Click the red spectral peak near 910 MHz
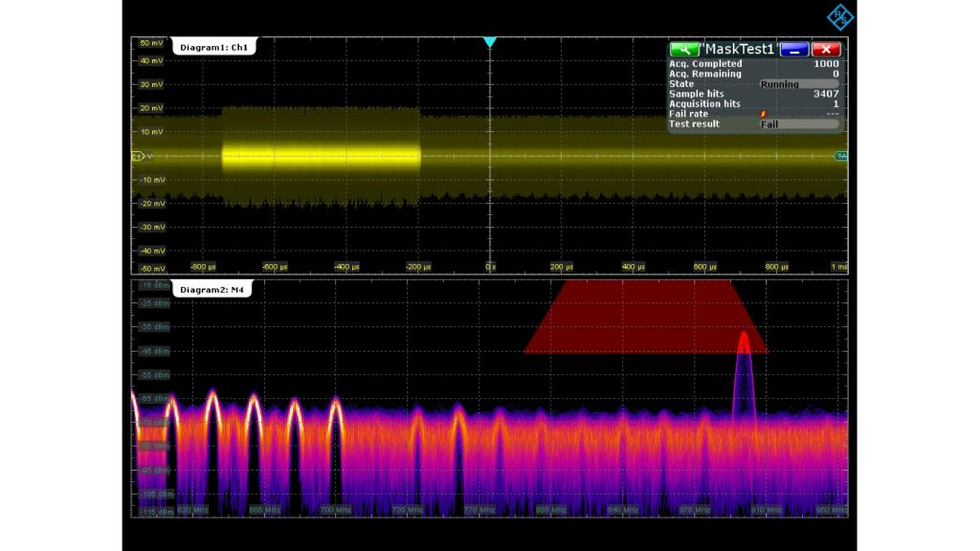 [744, 342]
